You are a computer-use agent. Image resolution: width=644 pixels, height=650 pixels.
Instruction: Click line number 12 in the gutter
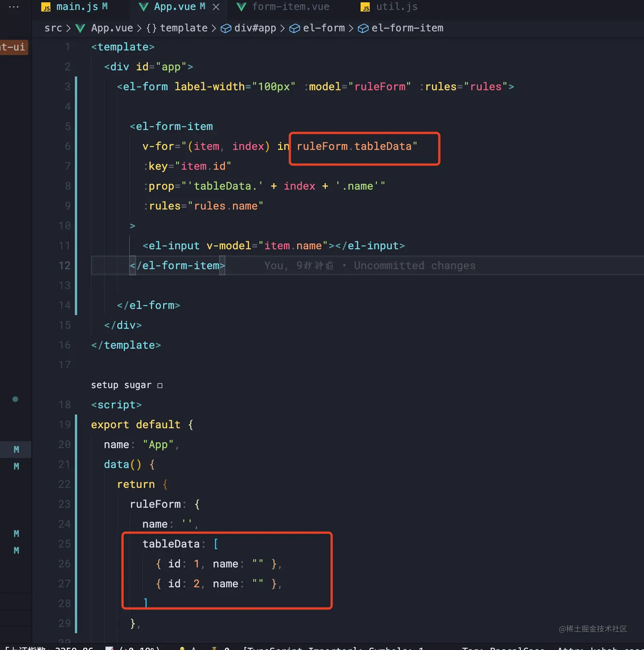[64, 266]
